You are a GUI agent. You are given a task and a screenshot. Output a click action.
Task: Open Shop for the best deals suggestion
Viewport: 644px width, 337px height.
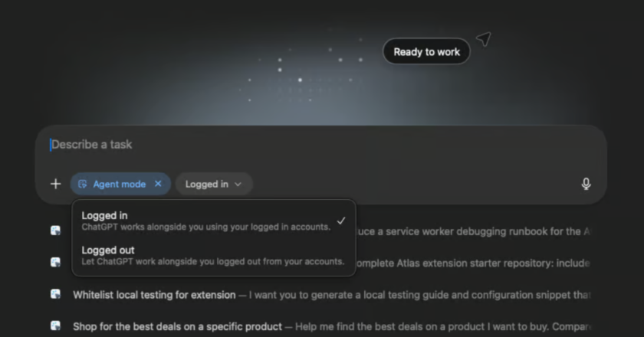click(x=331, y=327)
